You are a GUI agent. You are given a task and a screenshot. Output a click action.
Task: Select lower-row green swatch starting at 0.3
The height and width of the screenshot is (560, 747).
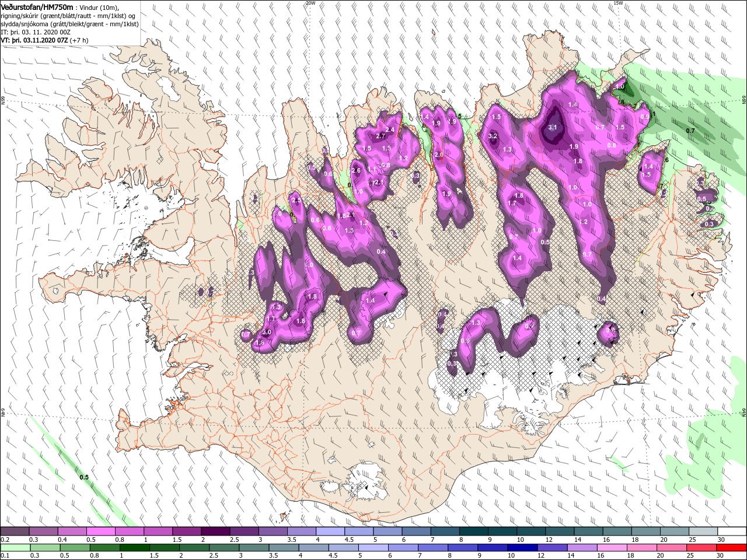[x=46, y=548]
